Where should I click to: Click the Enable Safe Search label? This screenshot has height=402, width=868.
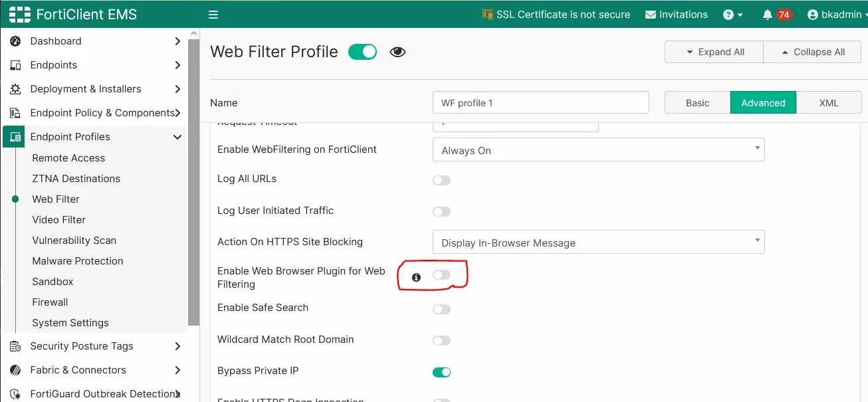(263, 308)
